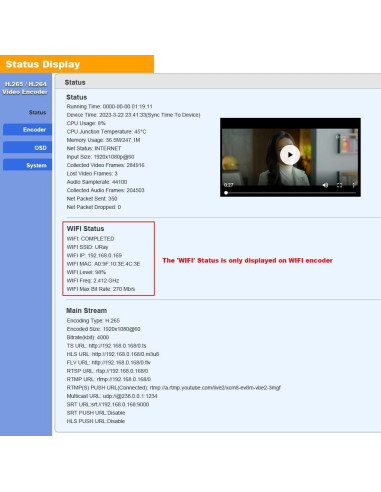381x492 pixels.
Task: Go to the OSD menu
Action: [27, 148]
